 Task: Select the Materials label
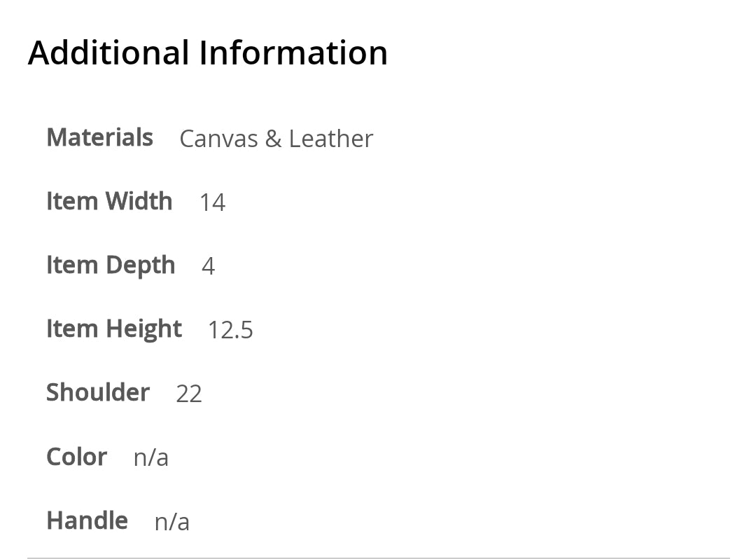(x=99, y=137)
